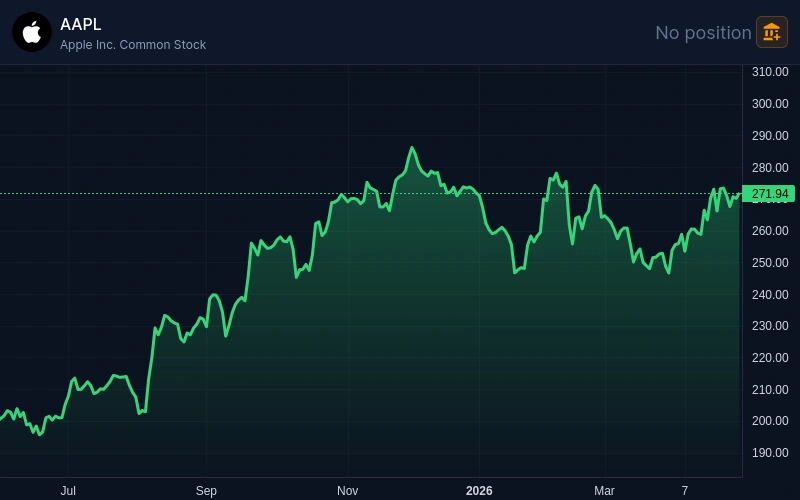The height and width of the screenshot is (500, 800).
Task: Click the Sep date axis label
Action: point(206,491)
